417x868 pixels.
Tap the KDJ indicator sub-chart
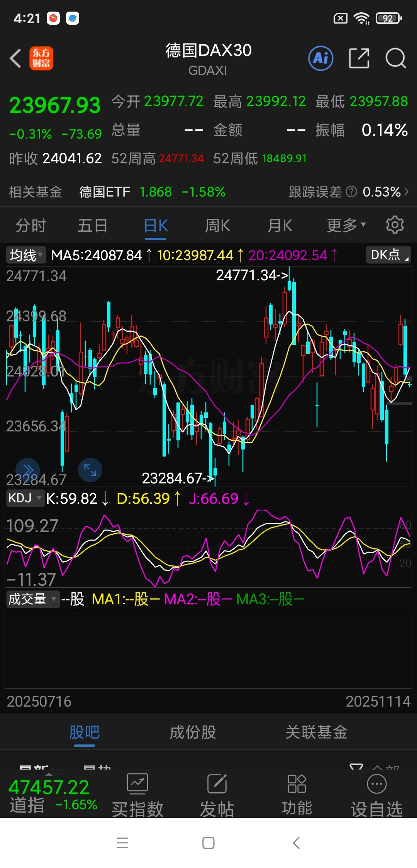(208, 549)
